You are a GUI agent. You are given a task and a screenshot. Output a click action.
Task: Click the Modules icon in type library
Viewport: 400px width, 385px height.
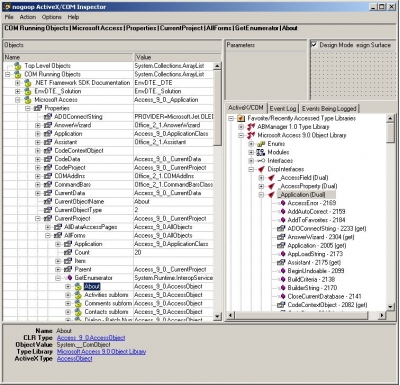click(261, 152)
